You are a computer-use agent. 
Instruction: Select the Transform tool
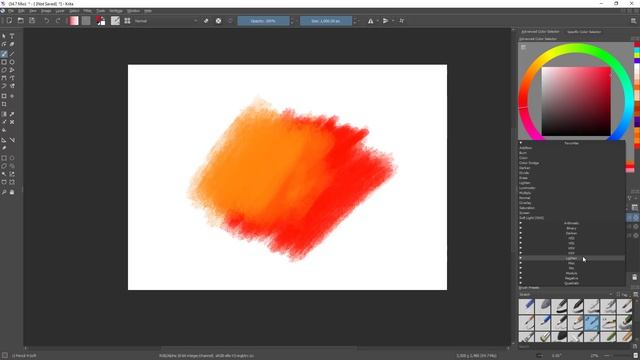[x=4, y=96]
